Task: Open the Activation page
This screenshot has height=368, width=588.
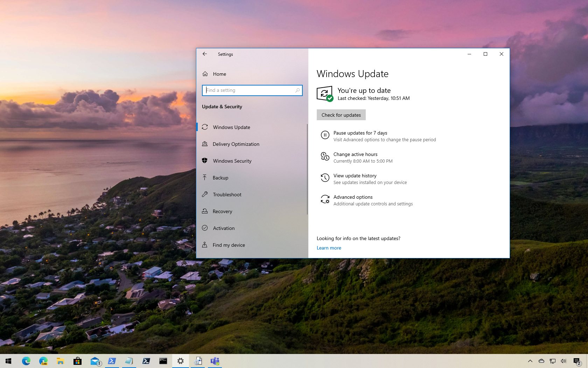Action: [x=224, y=228]
